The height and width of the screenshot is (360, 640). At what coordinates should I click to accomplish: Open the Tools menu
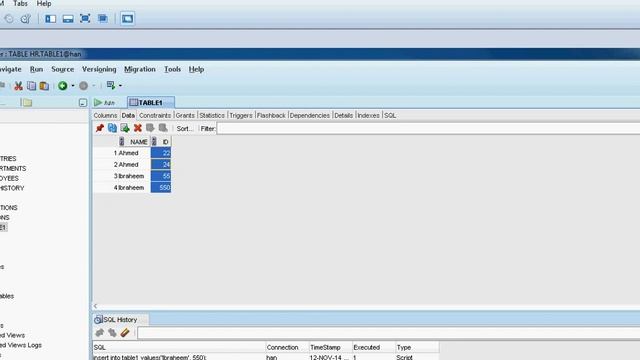point(172,69)
